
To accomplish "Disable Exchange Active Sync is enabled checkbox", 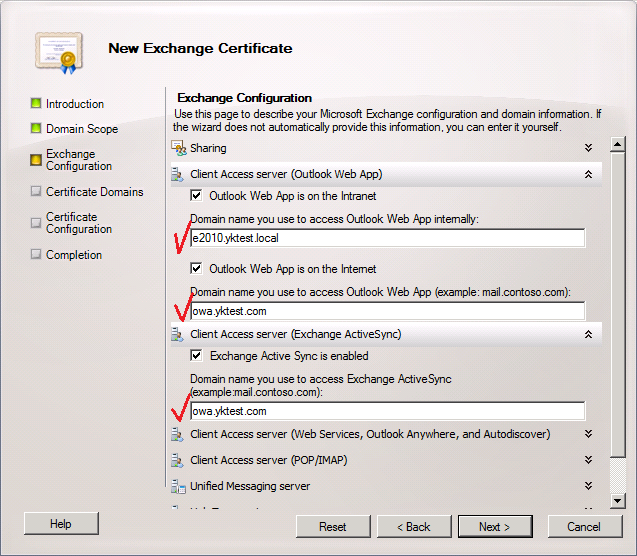I will [197, 356].
